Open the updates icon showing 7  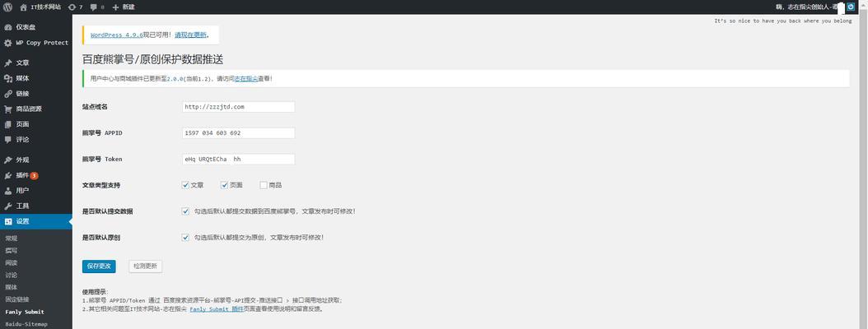[72, 7]
